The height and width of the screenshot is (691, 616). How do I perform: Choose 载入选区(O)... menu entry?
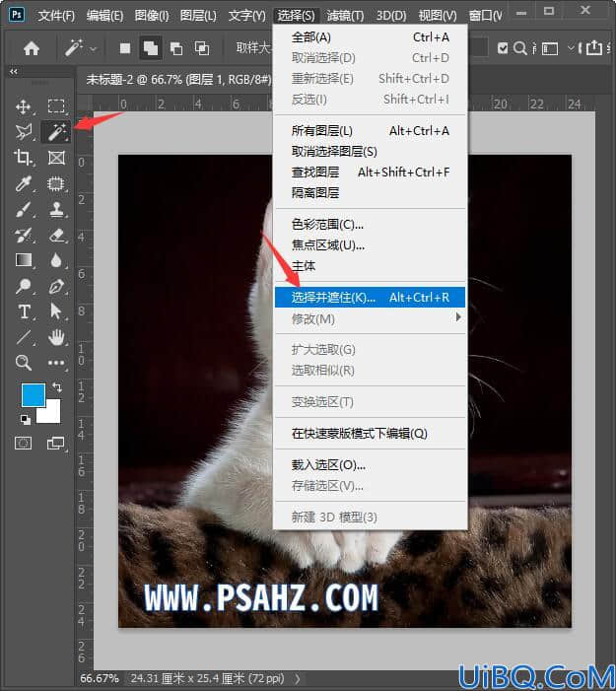[x=371, y=465]
